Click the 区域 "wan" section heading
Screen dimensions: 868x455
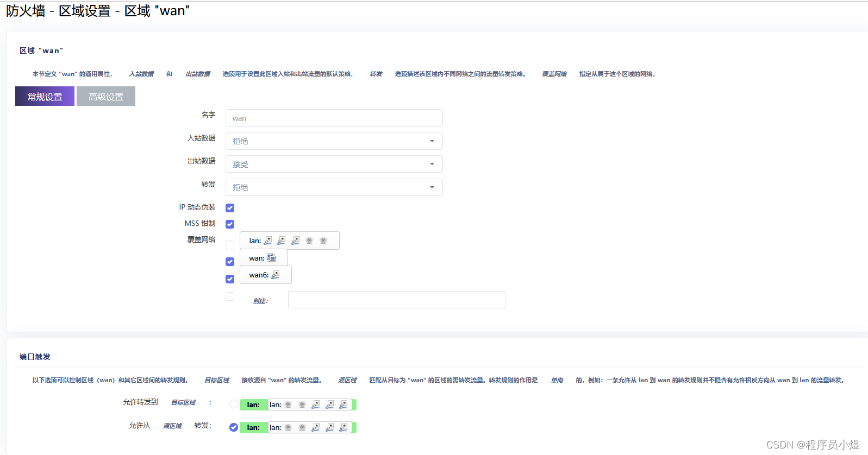pos(41,50)
